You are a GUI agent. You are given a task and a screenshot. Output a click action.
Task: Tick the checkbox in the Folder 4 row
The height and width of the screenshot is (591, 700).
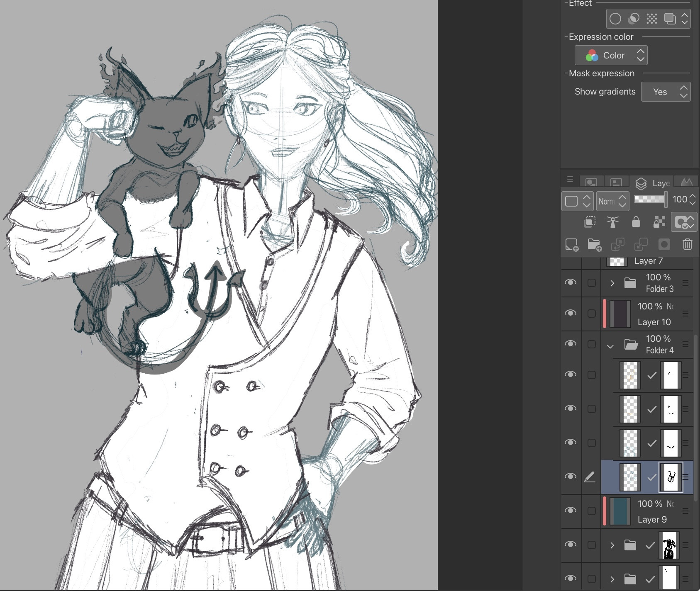coord(592,345)
